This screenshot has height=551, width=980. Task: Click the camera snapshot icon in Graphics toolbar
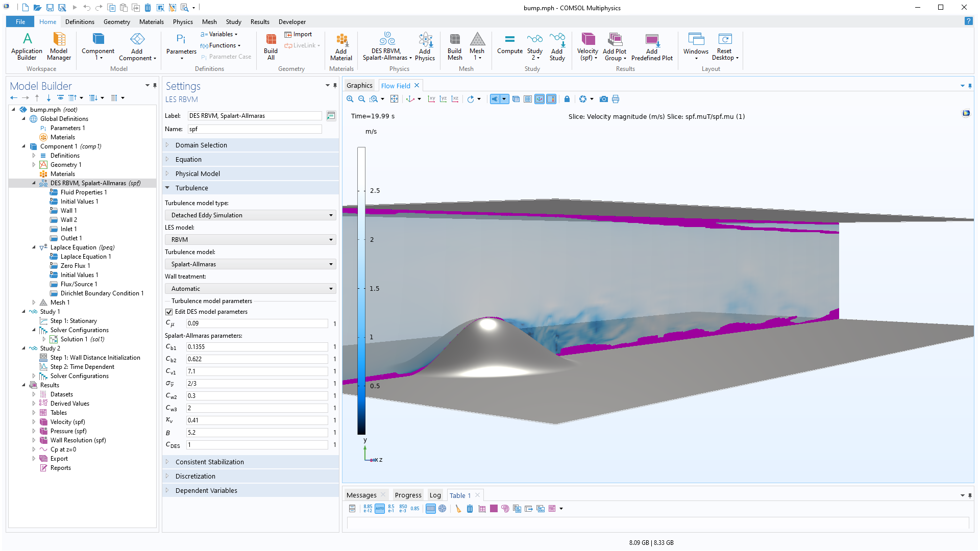604,99
